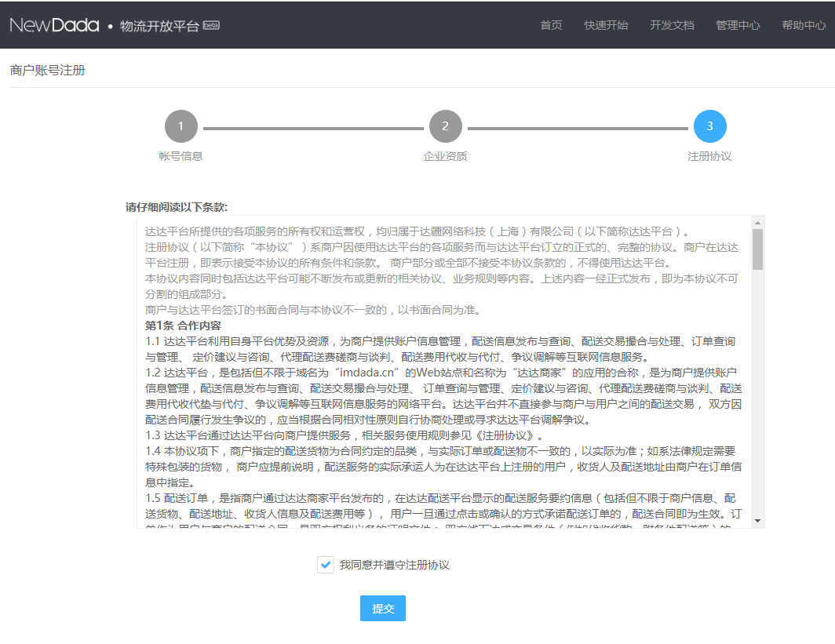Viewport: 835px width, 644px height.
Task: Click the NewDada logo
Action: pos(54,25)
